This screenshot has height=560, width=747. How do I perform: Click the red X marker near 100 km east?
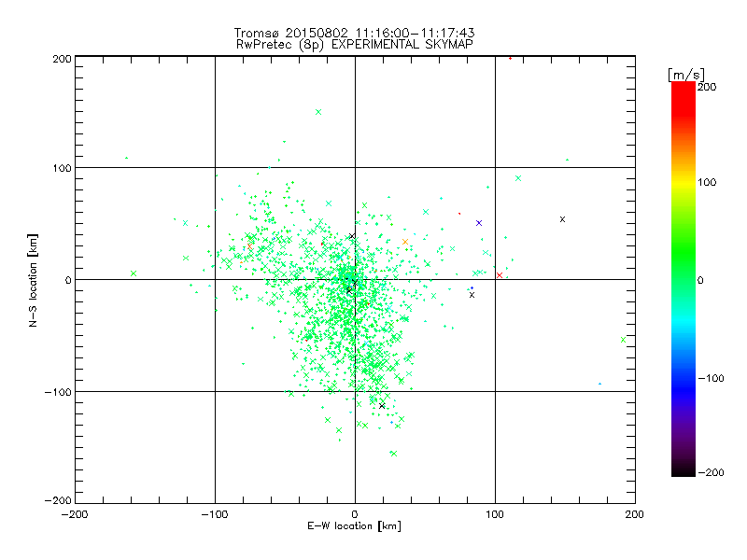[500, 275]
